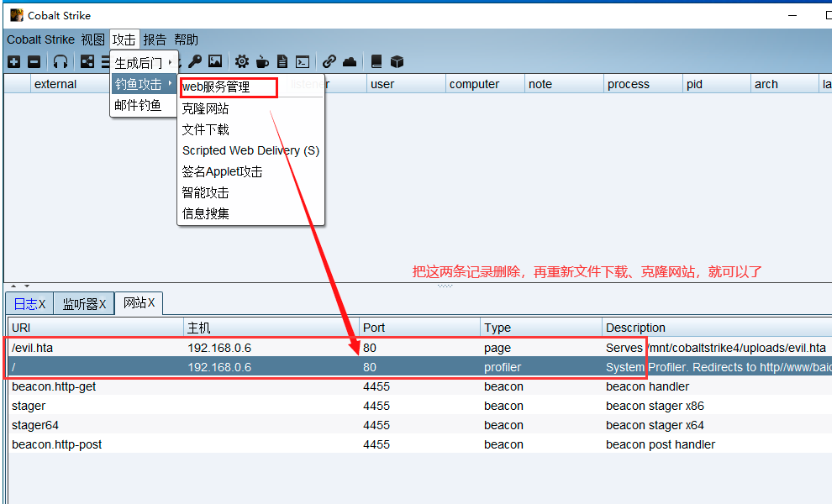Click the minus disconnect icon in toolbar

(34, 61)
